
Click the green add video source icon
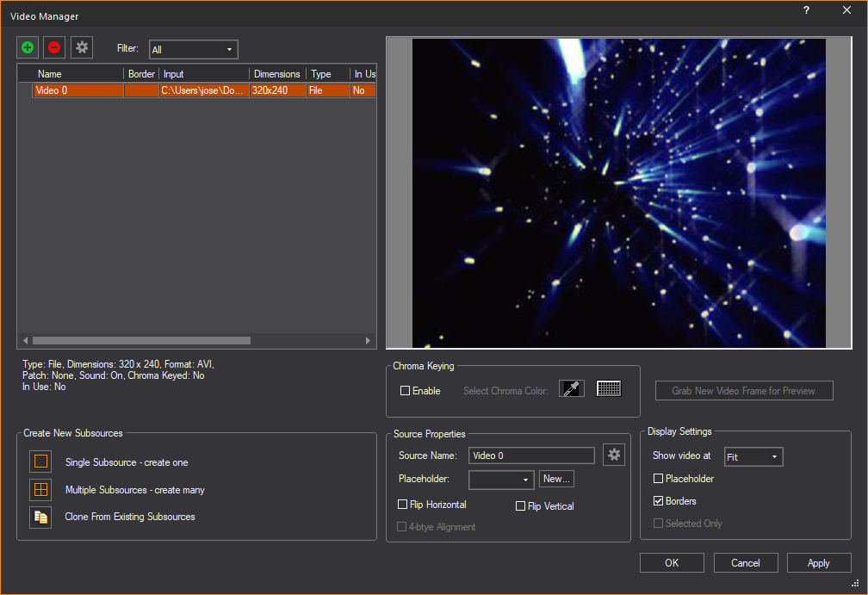click(28, 48)
